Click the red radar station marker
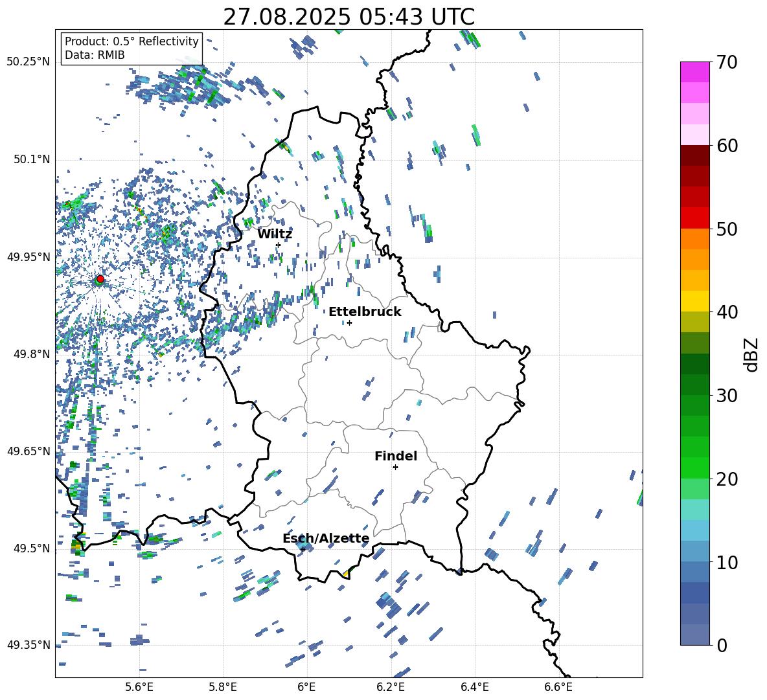 pos(100,278)
